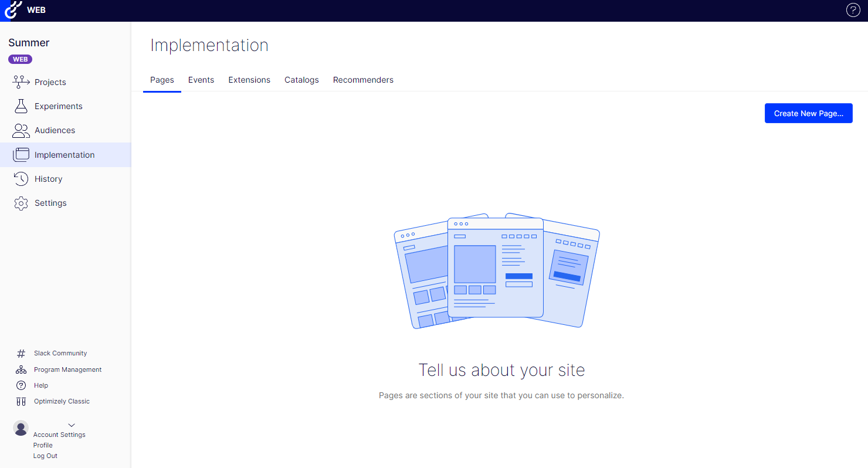868x468 pixels.
Task: Expand the Account Settings chevron
Action: point(72,425)
